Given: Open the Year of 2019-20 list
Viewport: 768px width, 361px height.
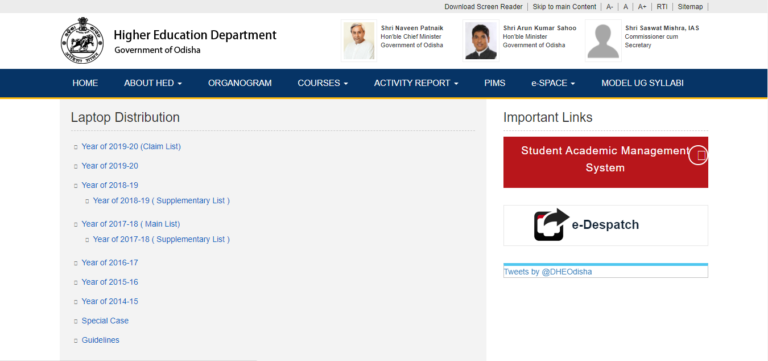Looking at the screenshot, I should pyautogui.click(x=110, y=166).
